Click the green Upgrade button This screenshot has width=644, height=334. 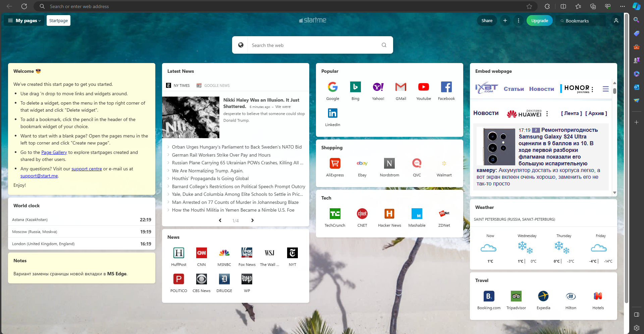[x=540, y=20]
